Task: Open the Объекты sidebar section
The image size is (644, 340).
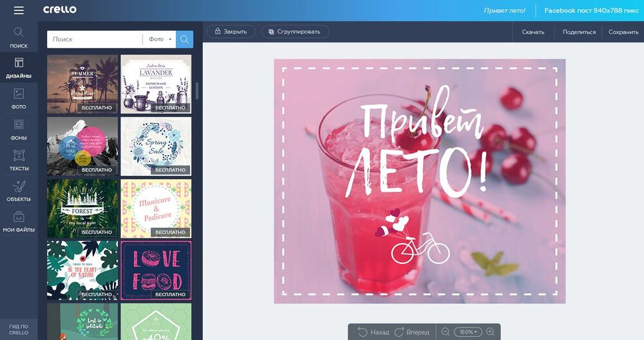Action: pyautogui.click(x=19, y=191)
